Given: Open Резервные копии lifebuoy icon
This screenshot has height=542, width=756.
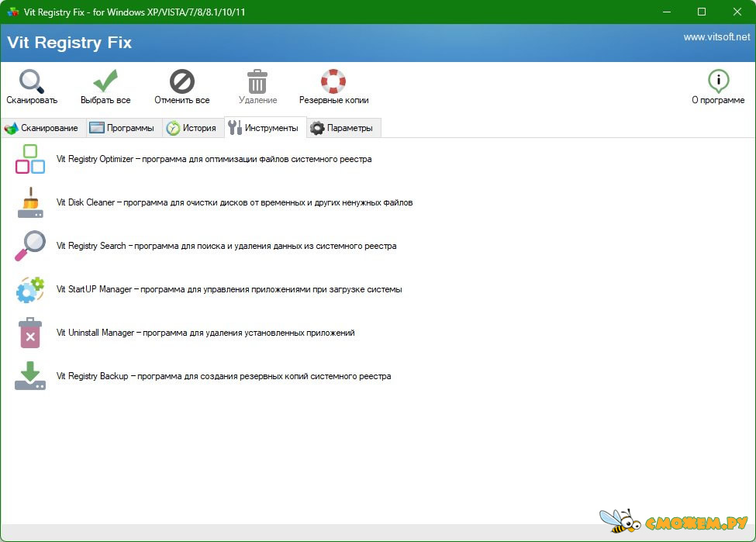Looking at the screenshot, I should (333, 81).
